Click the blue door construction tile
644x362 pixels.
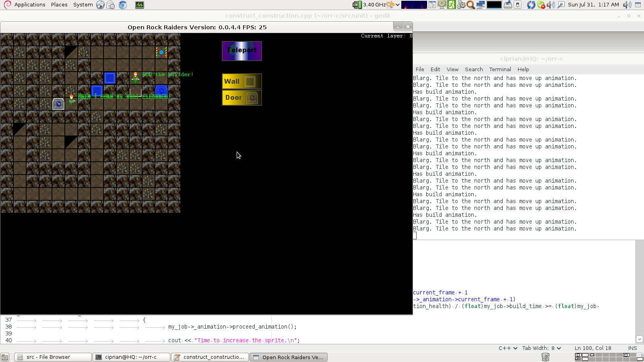coord(161,91)
